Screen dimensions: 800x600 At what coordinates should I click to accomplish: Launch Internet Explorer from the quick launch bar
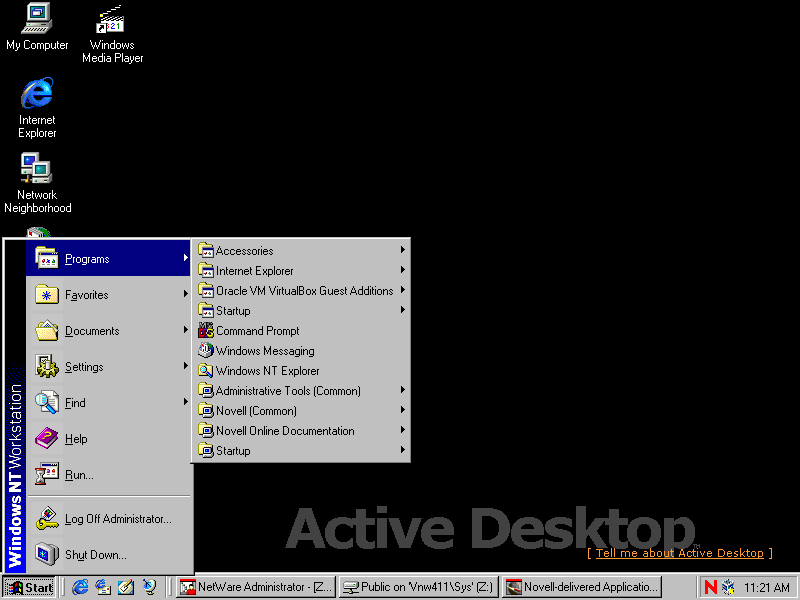80,587
